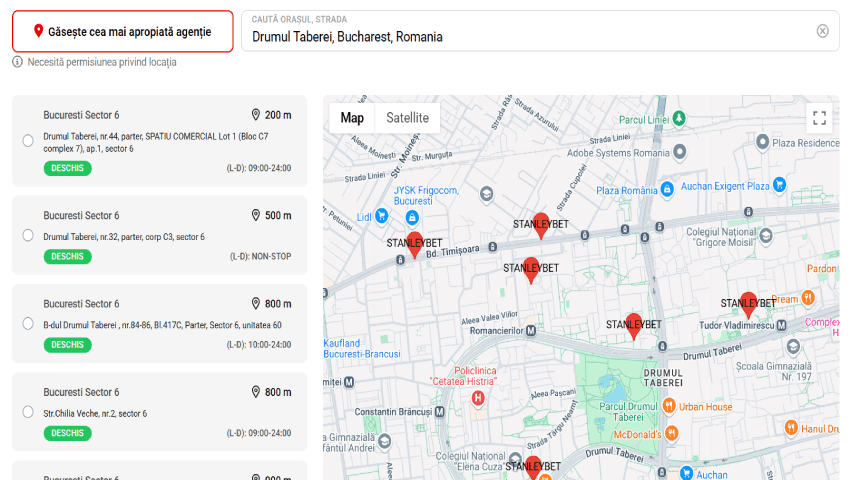Click the Stanleybet marker below Bd. Timișoara center

tap(531, 270)
